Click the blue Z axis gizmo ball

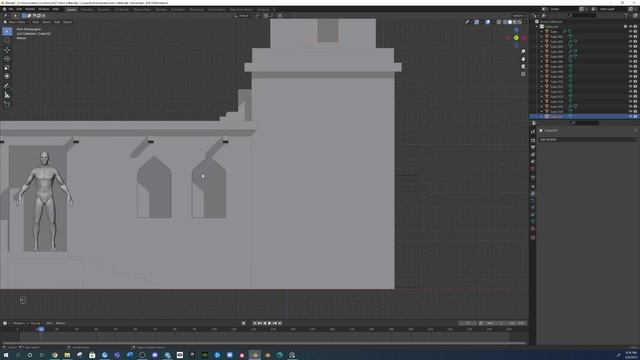(x=516, y=30)
